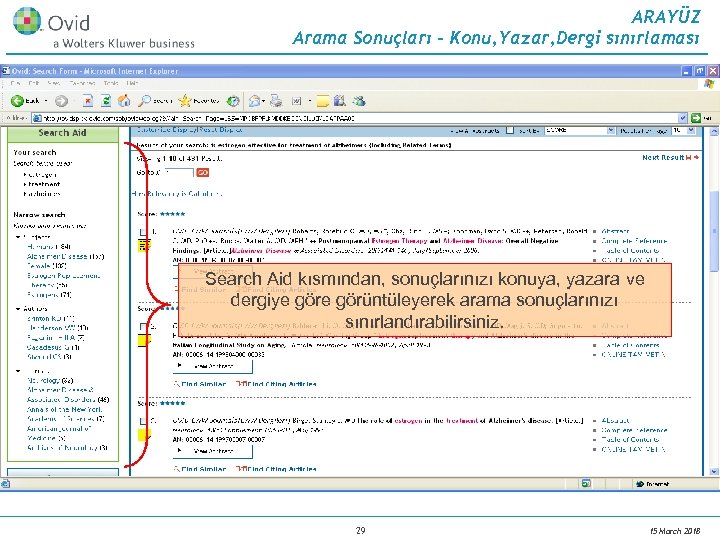Click the History clock icon

point(233,101)
